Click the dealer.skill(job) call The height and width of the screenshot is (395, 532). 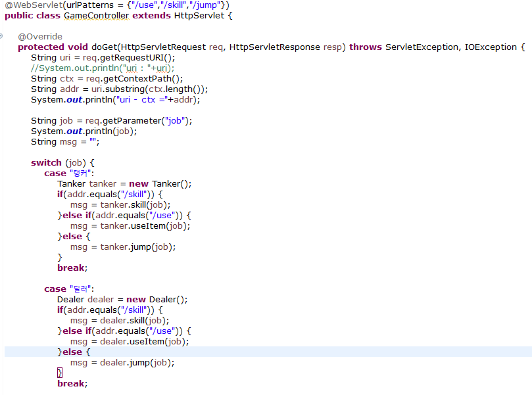(x=133, y=321)
